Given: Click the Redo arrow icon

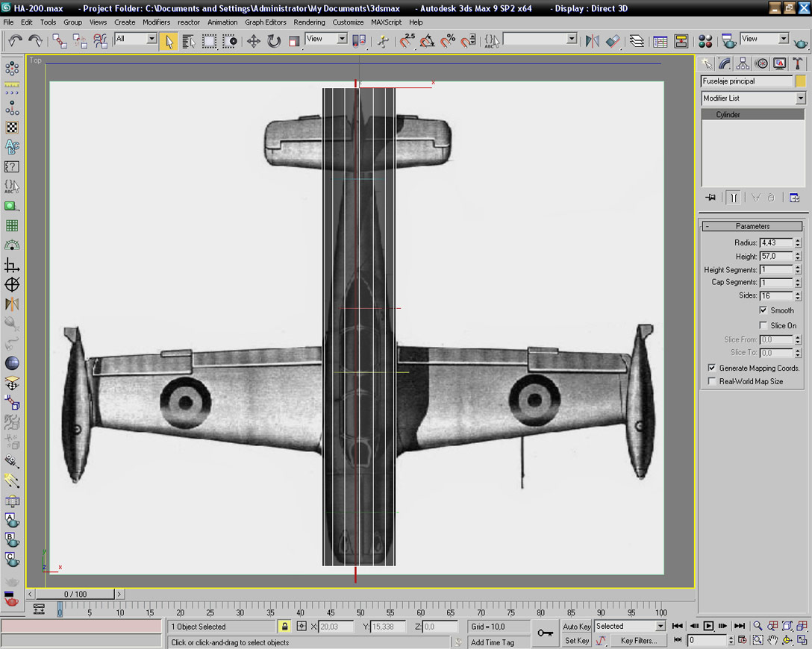Looking at the screenshot, I should coord(35,40).
